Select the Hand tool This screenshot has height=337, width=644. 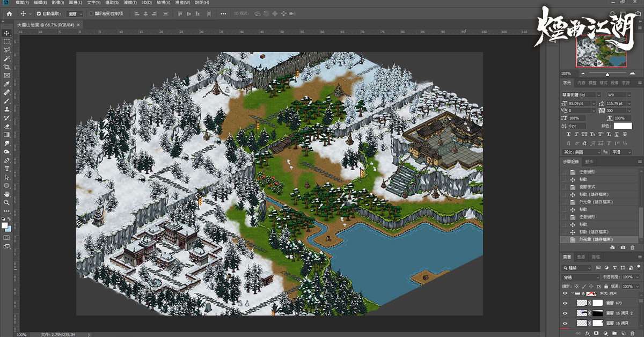click(x=7, y=194)
